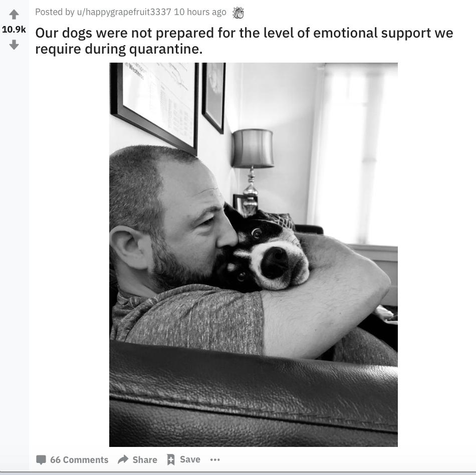Upvote the quarantine dogs post
This screenshot has width=476, height=475.
(14, 14)
